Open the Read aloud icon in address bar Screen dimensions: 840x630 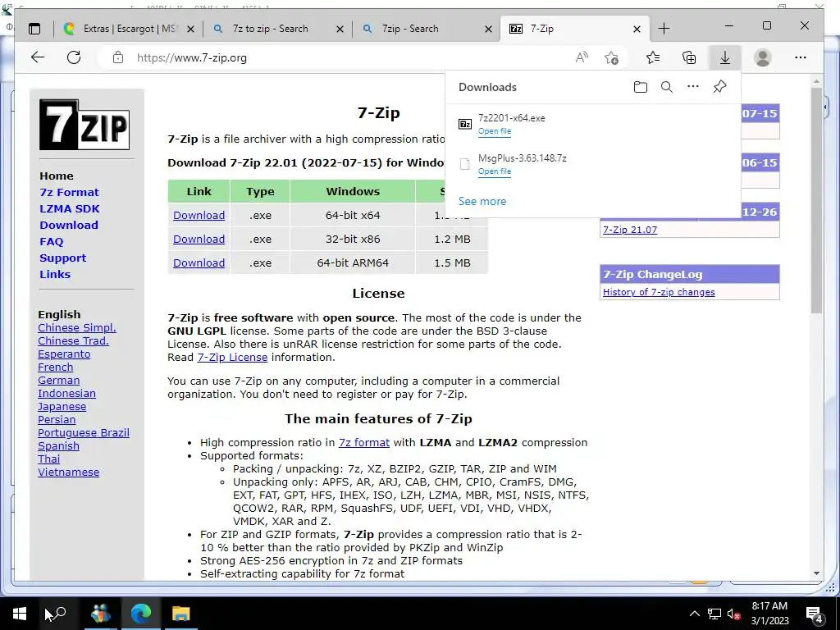582,57
